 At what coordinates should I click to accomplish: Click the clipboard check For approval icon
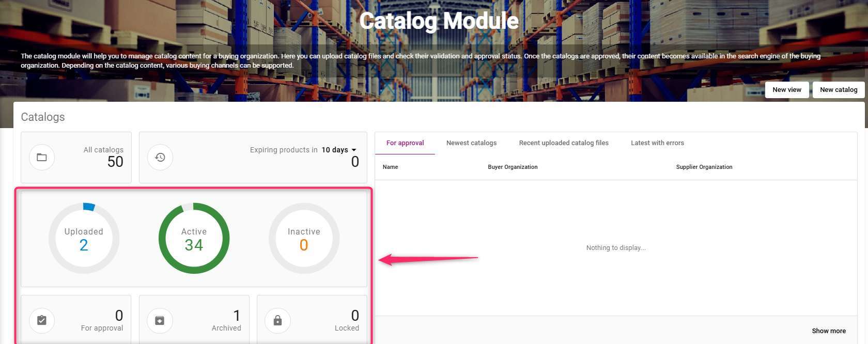pyautogui.click(x=42, y=321)
